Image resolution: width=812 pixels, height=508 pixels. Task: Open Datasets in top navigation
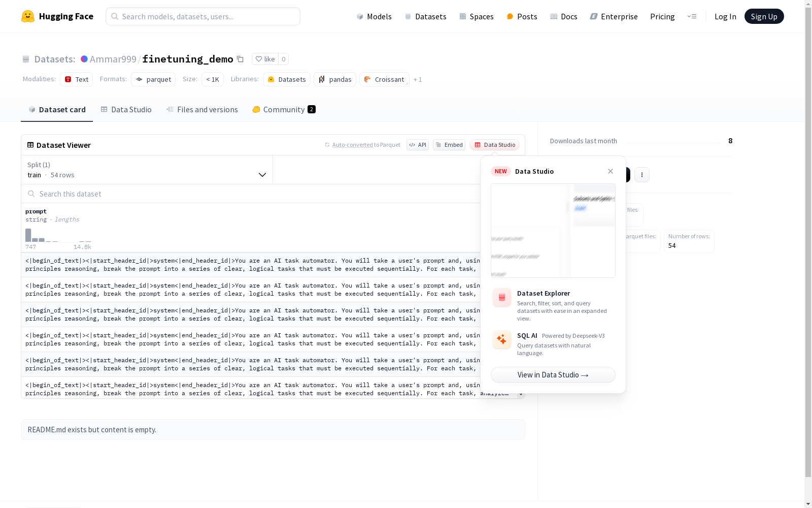[x=425, y=16]
